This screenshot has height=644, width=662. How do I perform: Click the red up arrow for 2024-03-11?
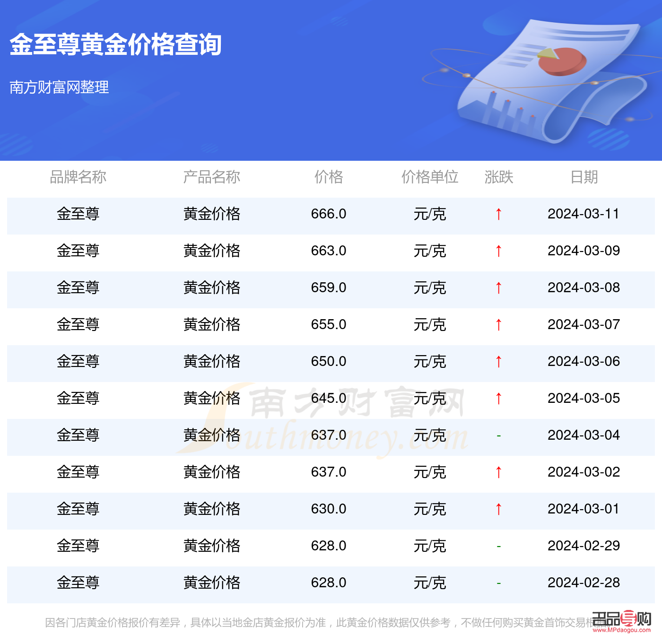pyautogui.click(x=498, y=214)
